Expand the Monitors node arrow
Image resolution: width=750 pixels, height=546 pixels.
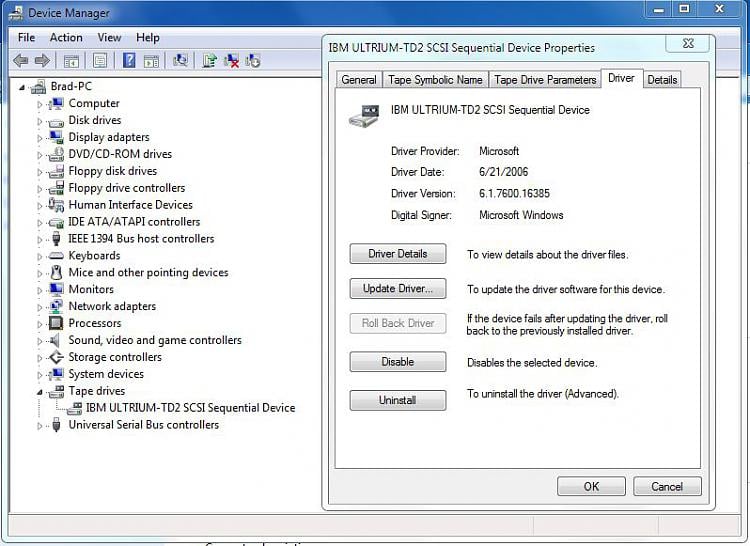[x=40, y=290]
